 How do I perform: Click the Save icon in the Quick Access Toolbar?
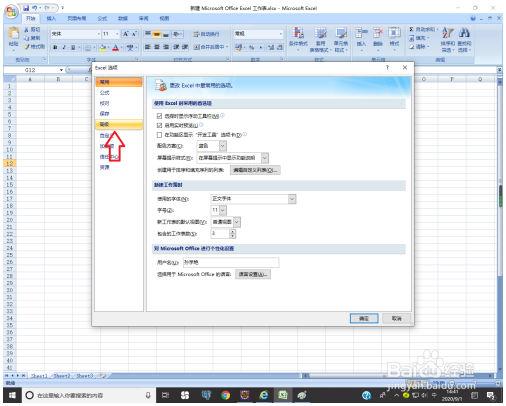pyautogui.click(x=26, y=8)
